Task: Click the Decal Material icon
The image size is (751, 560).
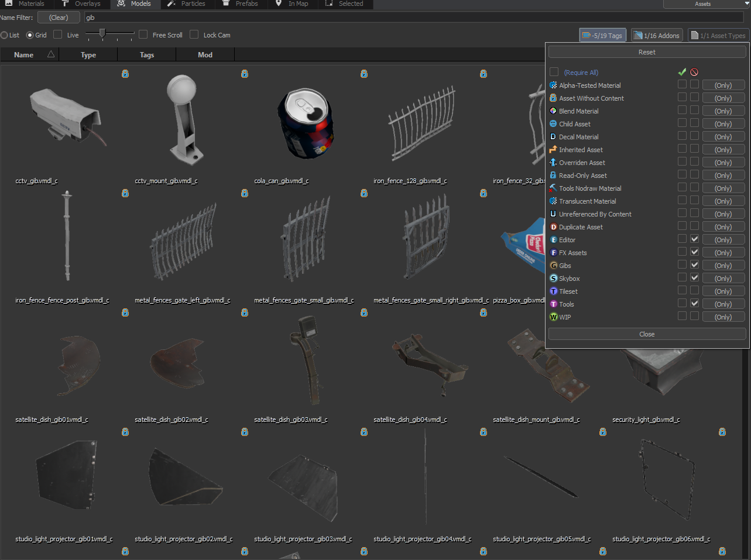Action: coord(553,136)
